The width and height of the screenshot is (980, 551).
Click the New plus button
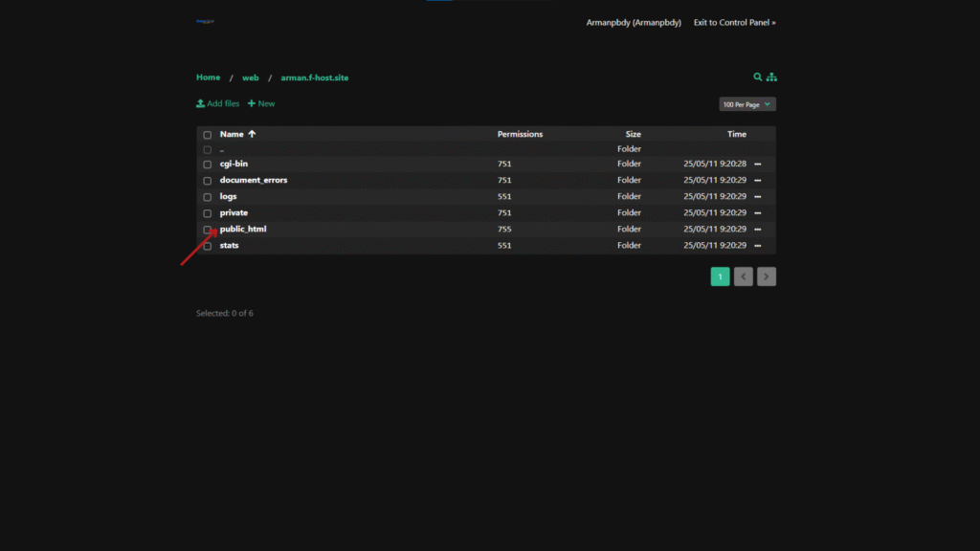click(261, 103)
